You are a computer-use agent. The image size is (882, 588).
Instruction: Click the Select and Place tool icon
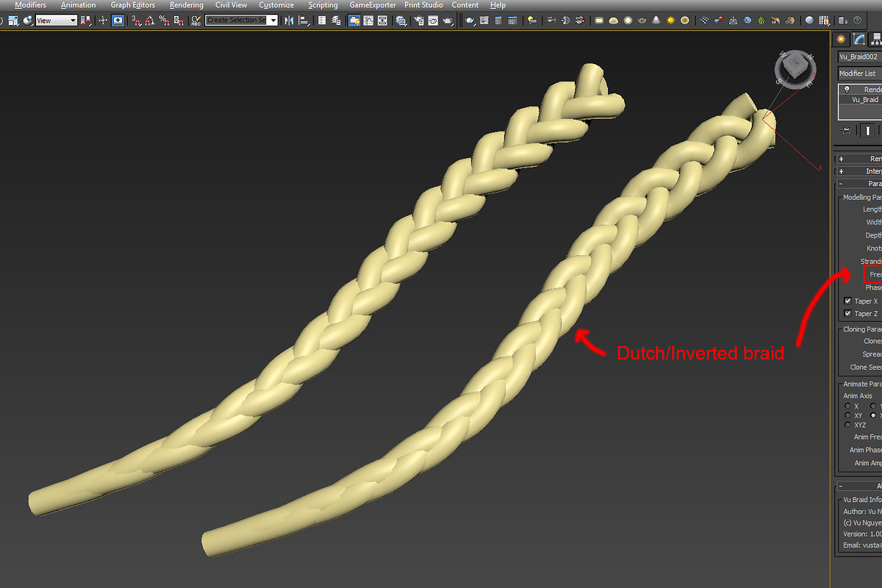(x=27, y=21)
